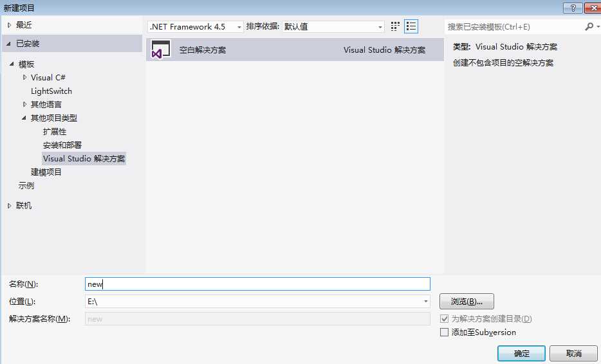Image resolution: width=601 pixels, height=364 pixels.
Task: Select Visual C# tree item label
Action: tap(48, 77)
